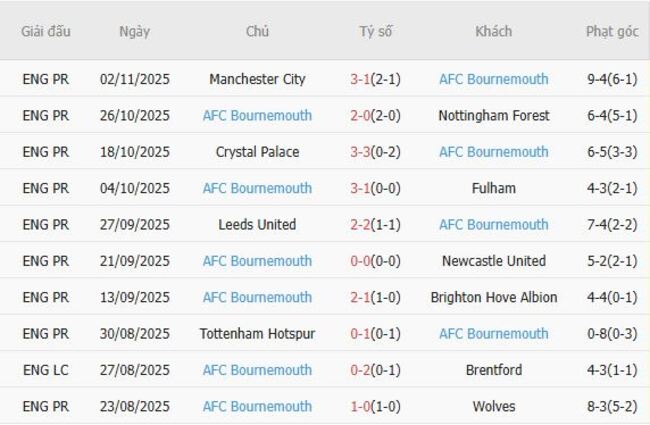Click the Brentford team name
650x425 pixels.
pyautogui.click(x=493, y=370)
